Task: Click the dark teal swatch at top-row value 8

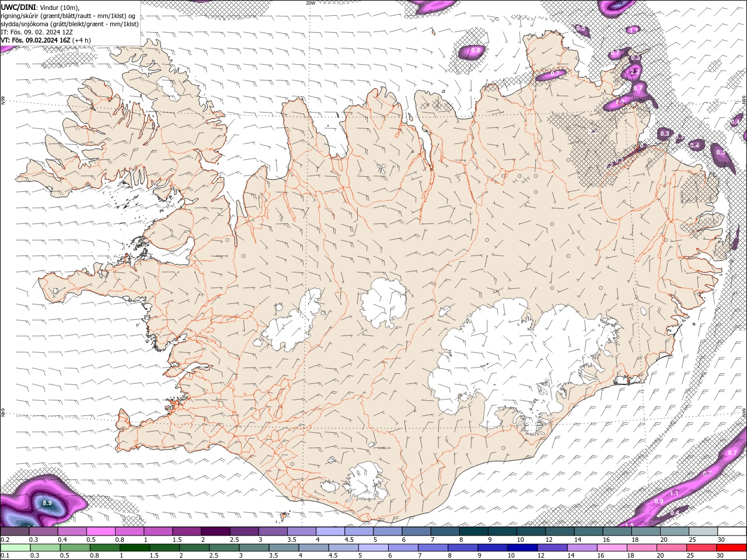Action: (x=473, y=531)
